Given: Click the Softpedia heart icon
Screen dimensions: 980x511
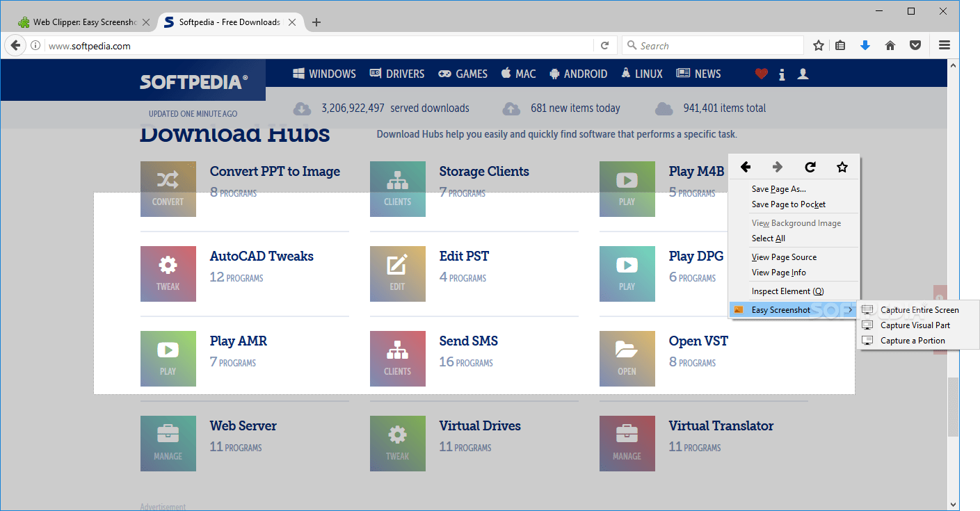Looking at the screenshot, I should (761, 74).
